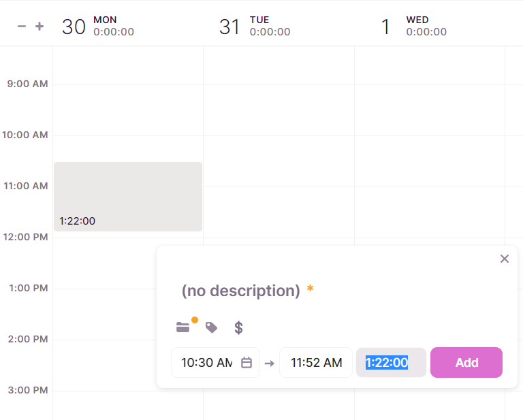Viewport: 523px width, 420px height.
Task: Select Wednesday 1 column header
Action: coord(413,26)
